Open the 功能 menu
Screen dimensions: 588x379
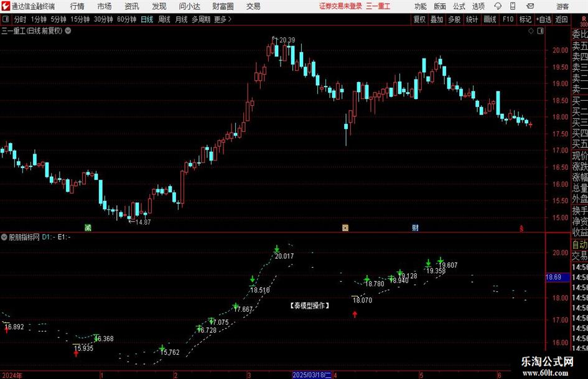421,6
